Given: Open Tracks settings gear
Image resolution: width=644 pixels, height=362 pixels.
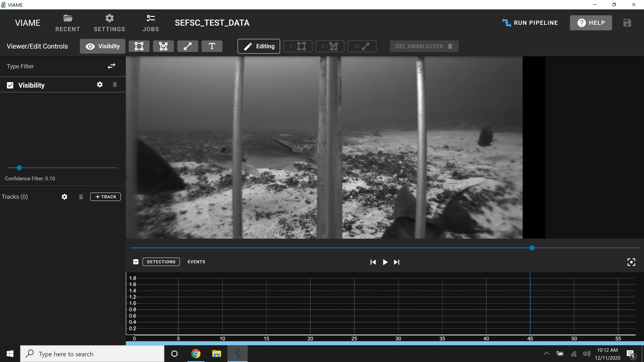Looking at the screenshot, I should (x=64, y=197).
